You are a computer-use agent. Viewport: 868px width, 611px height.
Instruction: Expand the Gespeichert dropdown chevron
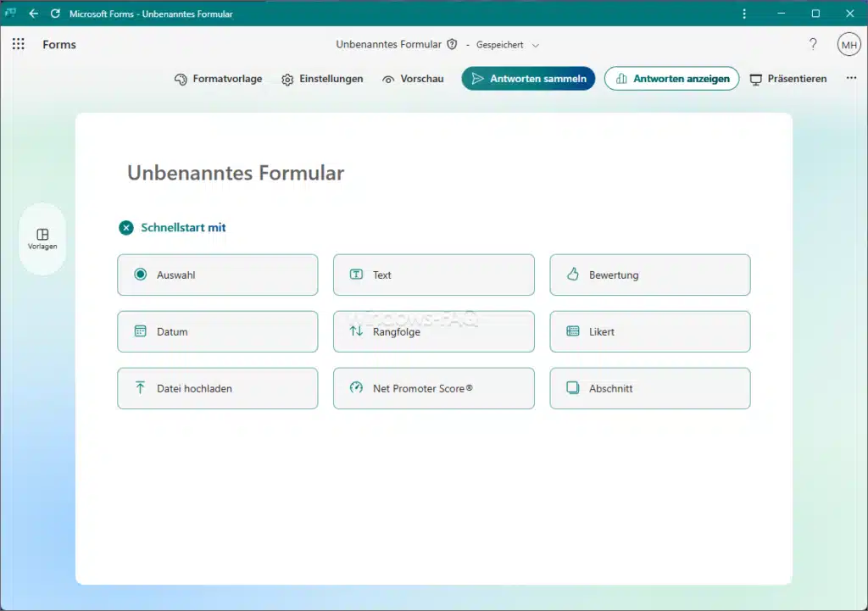536,46
